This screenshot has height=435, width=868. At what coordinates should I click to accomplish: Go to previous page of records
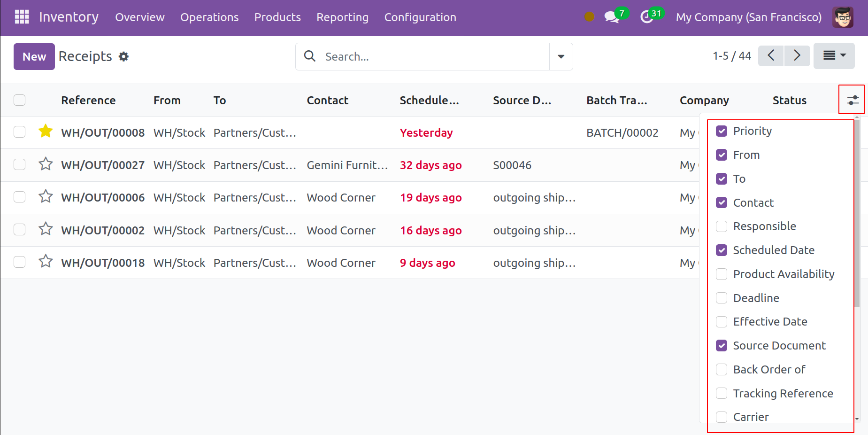771,56
